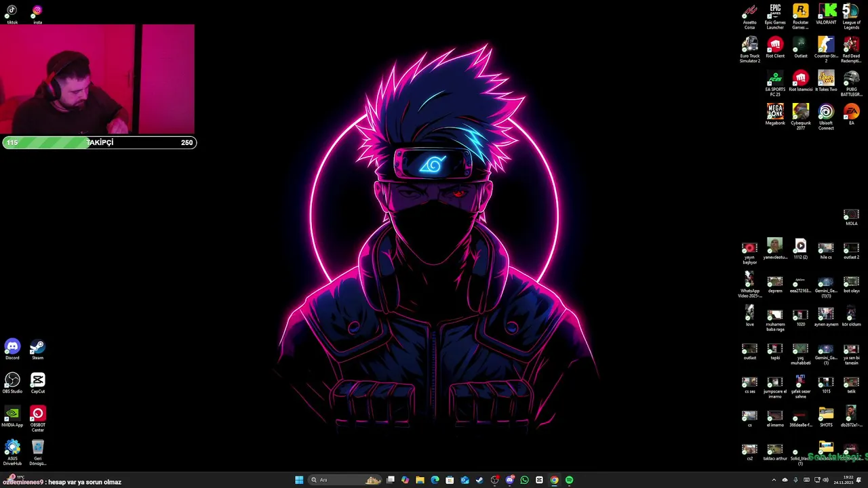The width and height of the screenshot is (868, 488).
Task: Launch the Outlast game icon
Action: click(801, 48)
